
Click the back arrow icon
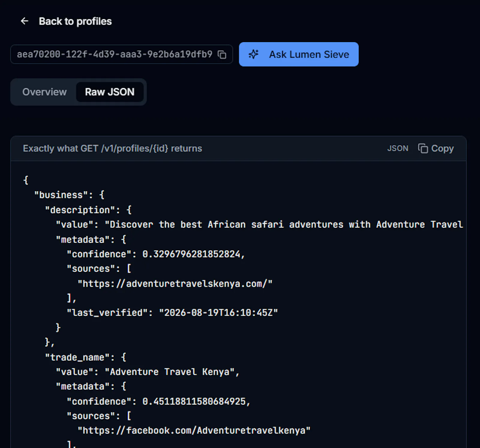click(x=25, y=21)
